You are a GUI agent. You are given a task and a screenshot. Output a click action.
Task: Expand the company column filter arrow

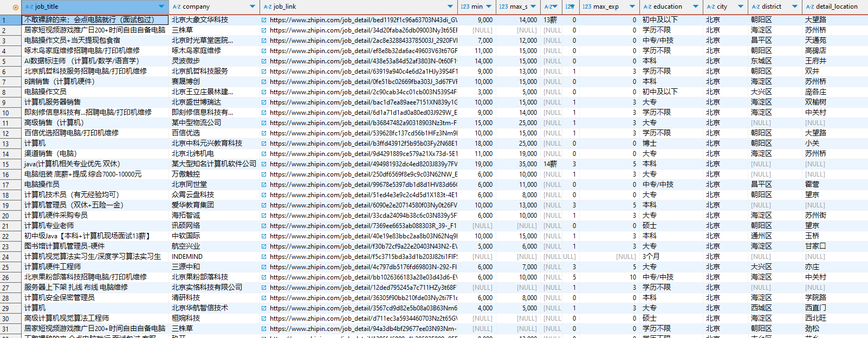click(x=252, y=6)
